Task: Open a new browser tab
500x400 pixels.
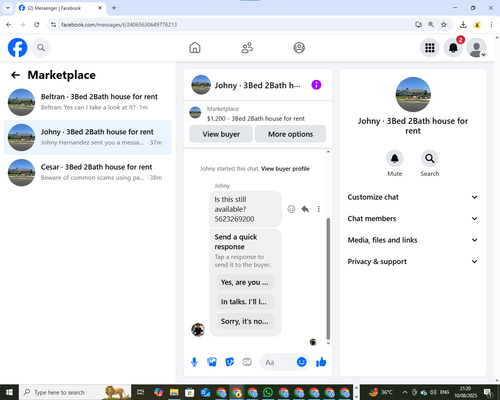Action: click(x=114, y=8)
